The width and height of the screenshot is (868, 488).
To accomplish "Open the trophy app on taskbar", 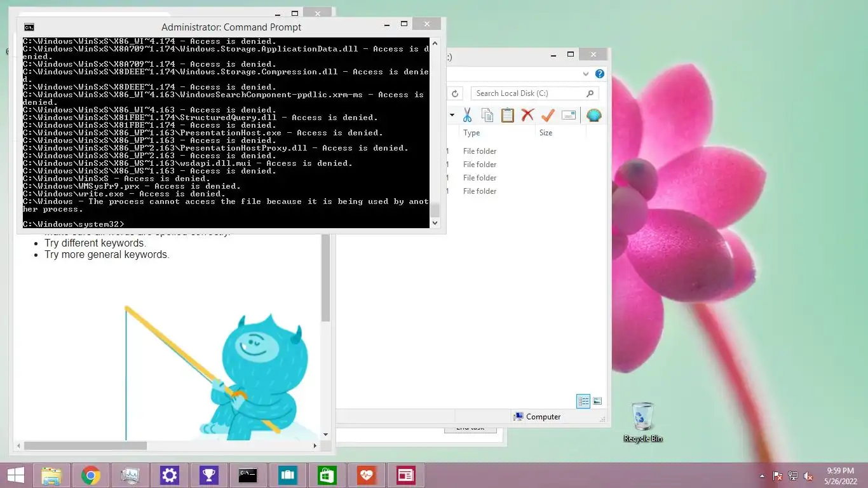I will [x=209, y=475].
